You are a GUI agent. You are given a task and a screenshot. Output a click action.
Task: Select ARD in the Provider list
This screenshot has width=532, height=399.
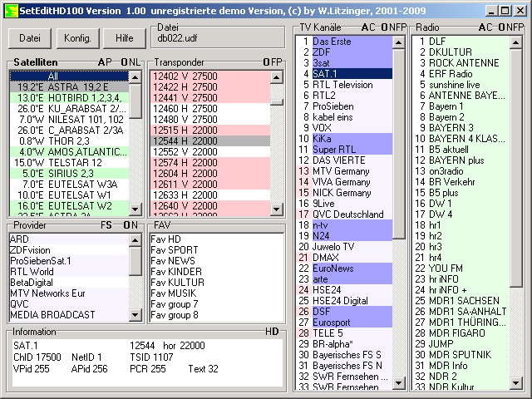tap(69, 239)
